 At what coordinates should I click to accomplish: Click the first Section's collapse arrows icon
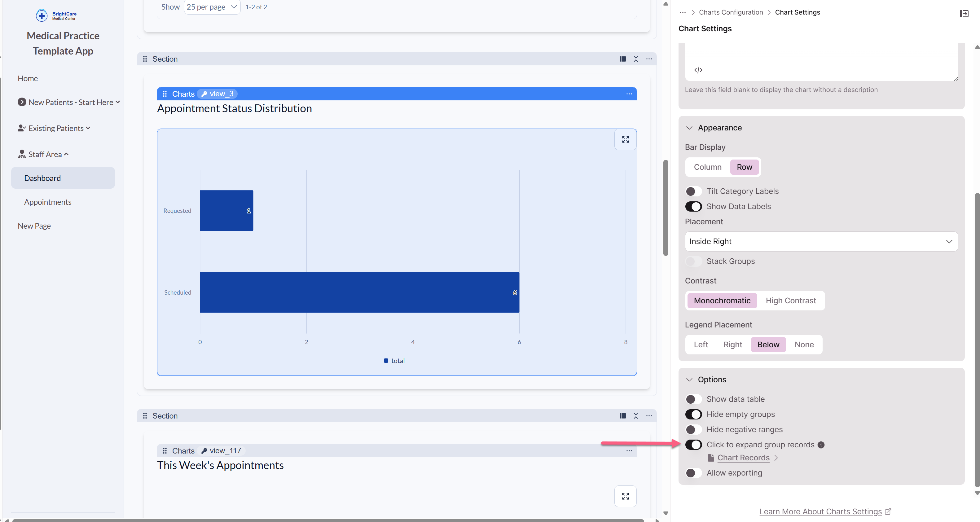coord(635,59)
